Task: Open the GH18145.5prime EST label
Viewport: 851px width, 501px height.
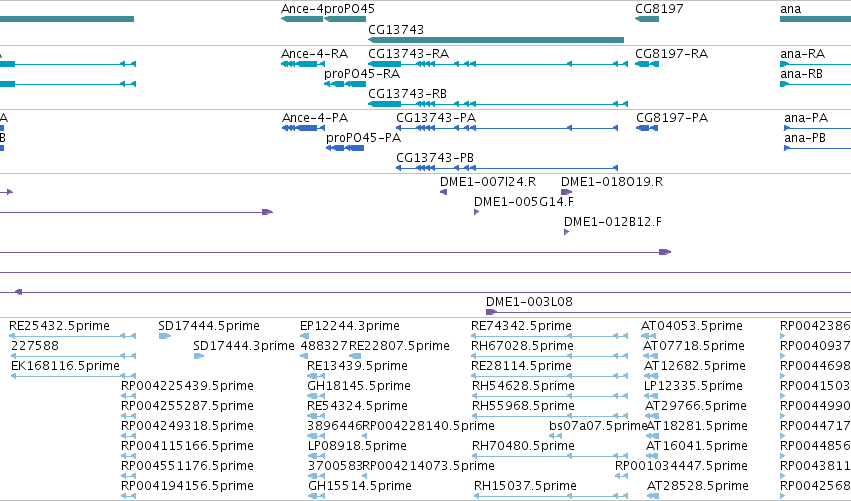Action: pyautogui.click(x=359, y=386)
